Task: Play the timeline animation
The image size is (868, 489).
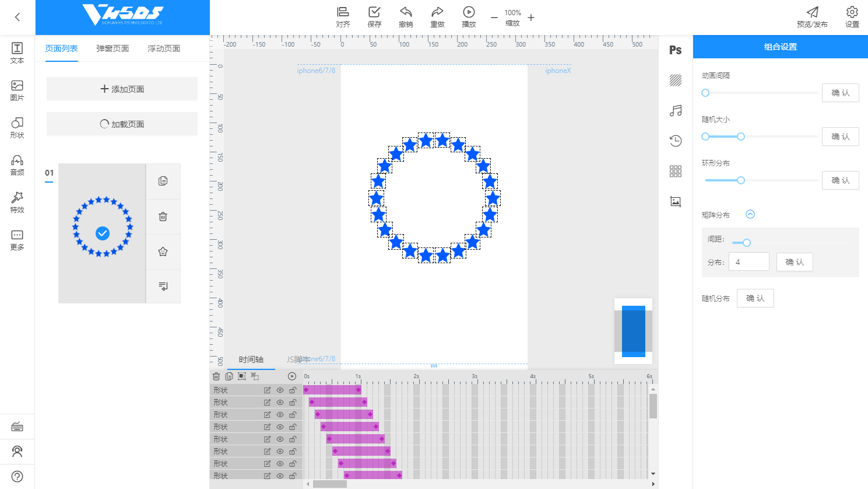Action: pyautogui.click(x=292, y=376)
